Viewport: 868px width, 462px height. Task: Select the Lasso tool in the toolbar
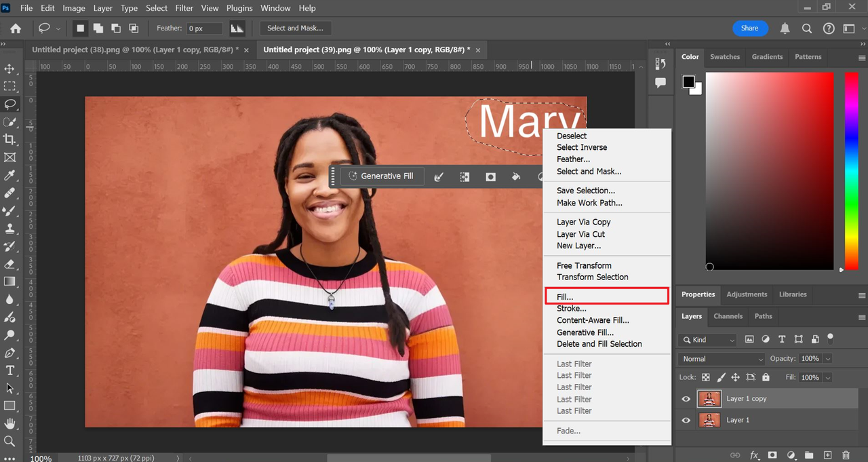[x=9, y=104]
